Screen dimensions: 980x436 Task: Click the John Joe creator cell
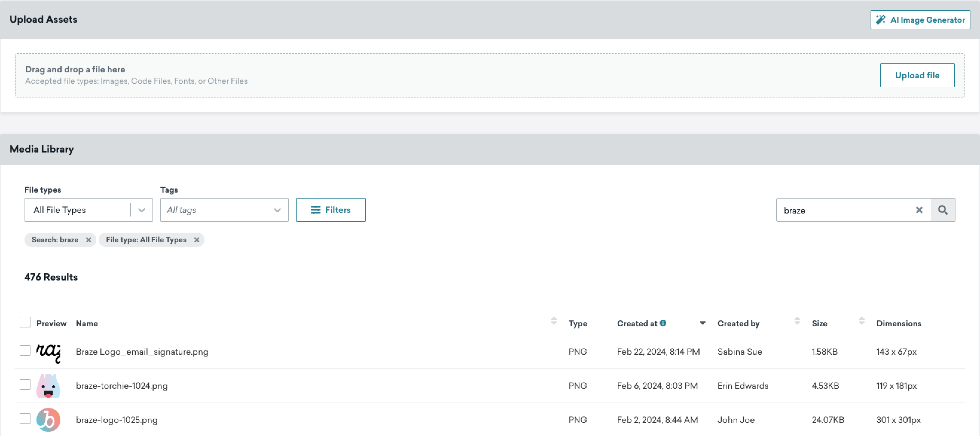pyautogui.click(x=736, y=420)
